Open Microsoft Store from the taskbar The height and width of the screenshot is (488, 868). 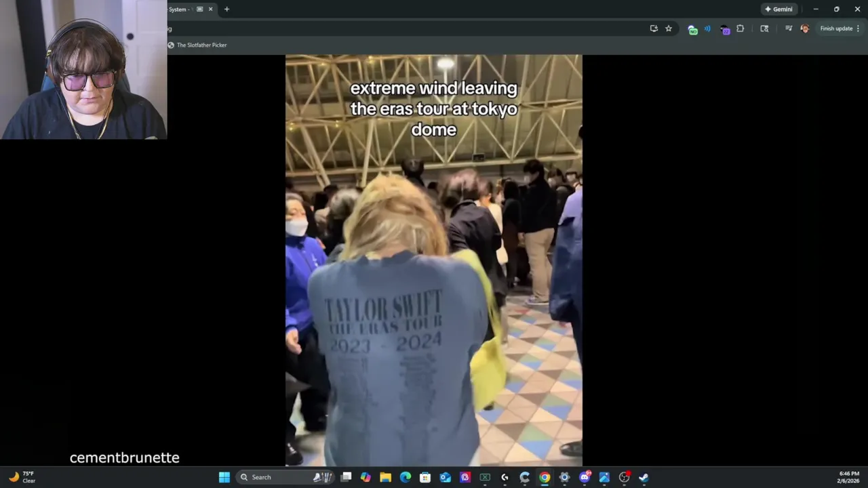point(425,477)
